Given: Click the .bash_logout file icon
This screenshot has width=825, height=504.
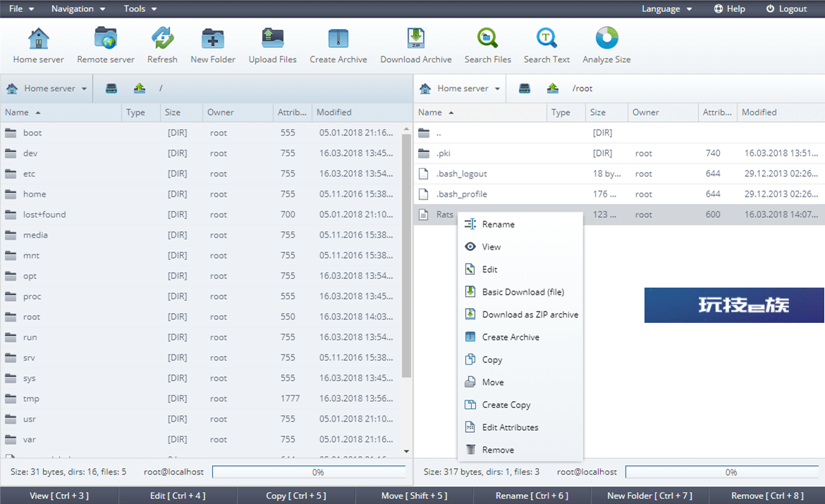Looking at the screenshot, I should click(424, 173).
